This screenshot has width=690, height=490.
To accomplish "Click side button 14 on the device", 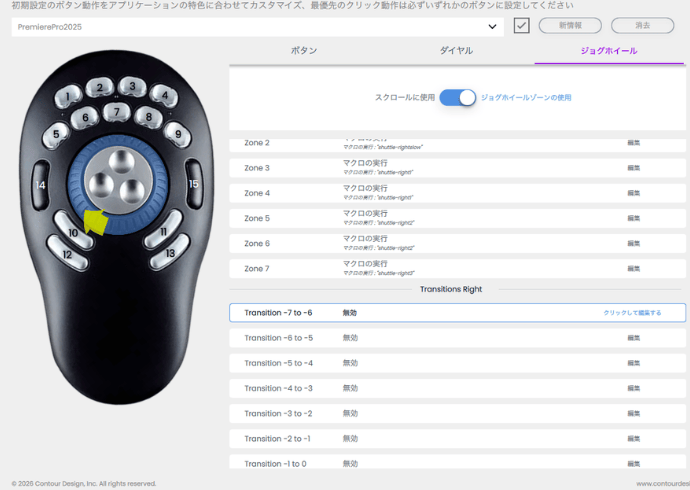I will (41, 185).
